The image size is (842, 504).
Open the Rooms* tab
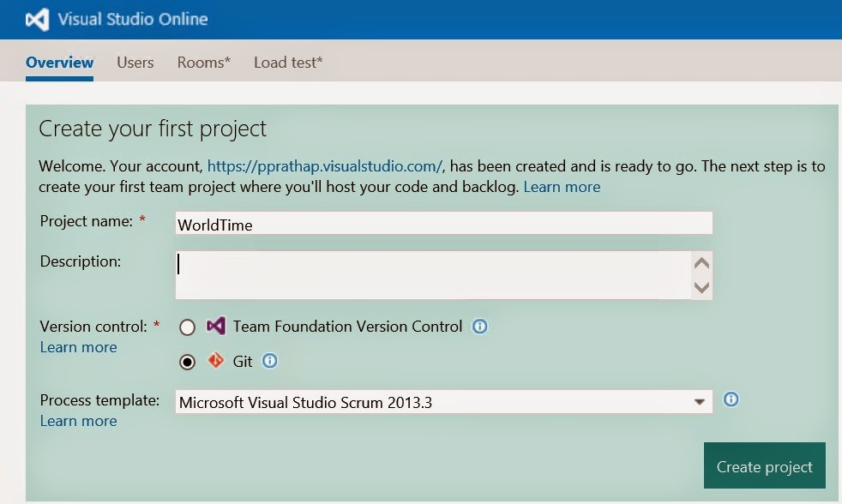203,63
